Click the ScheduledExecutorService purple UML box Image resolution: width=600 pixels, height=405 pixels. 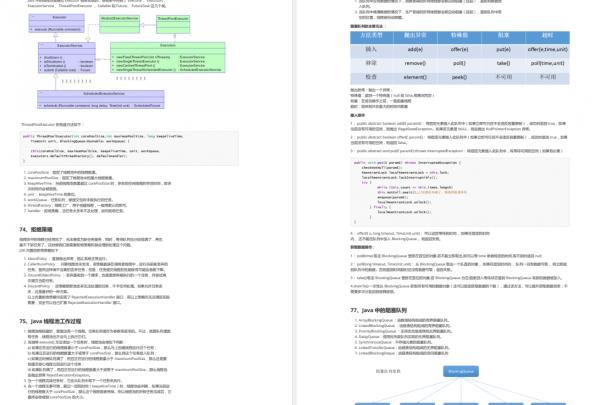[101, 100]
